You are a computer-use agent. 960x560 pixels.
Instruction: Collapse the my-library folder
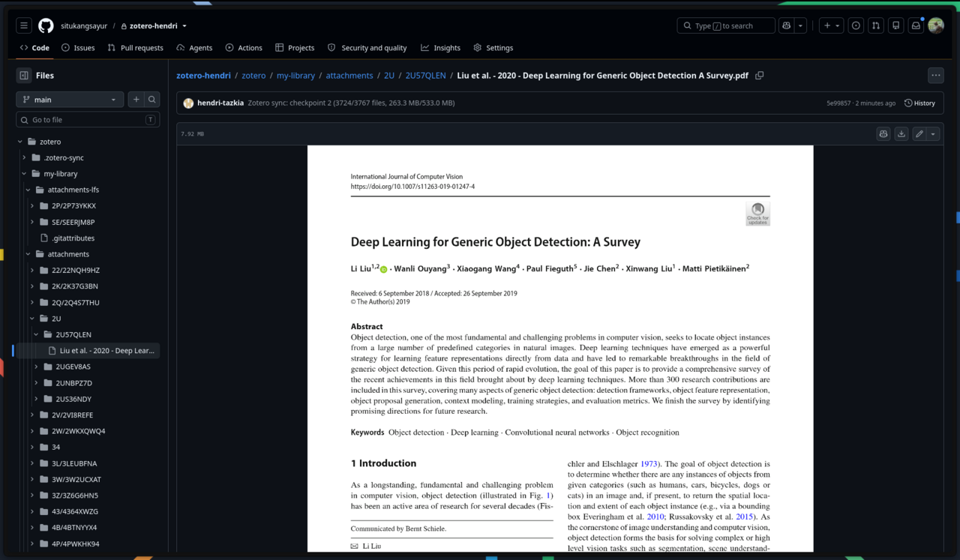tap(24, 174)
